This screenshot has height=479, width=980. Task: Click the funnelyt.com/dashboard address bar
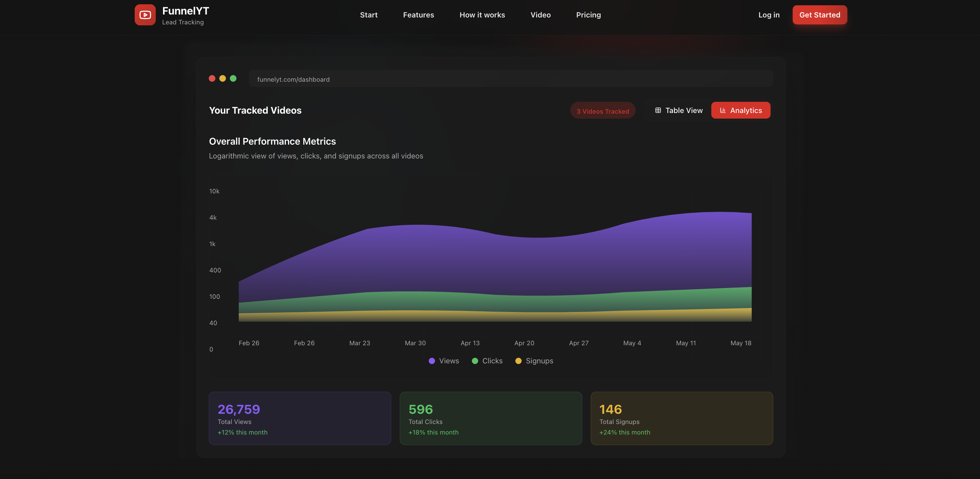[x=510, y=79]
